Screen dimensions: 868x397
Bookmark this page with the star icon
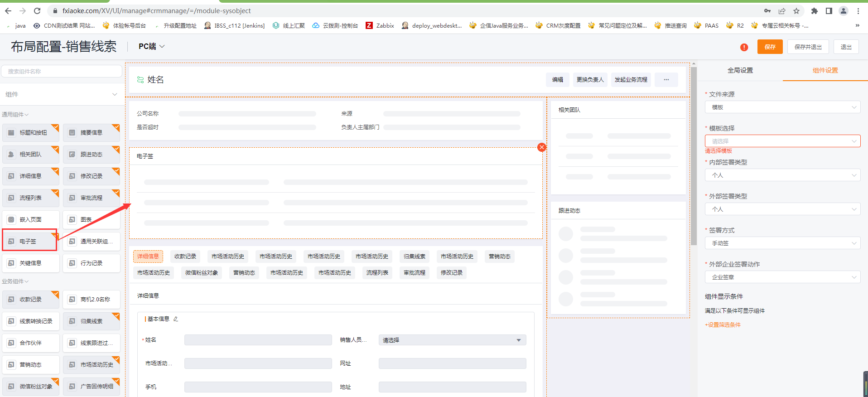(796, 11)
